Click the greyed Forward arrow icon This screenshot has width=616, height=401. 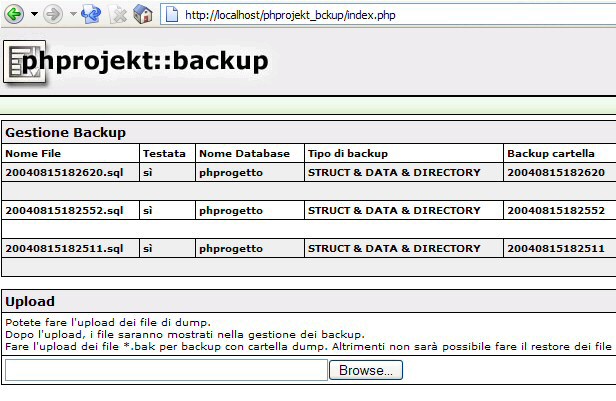pyautogui.click(x=53, y=15)
